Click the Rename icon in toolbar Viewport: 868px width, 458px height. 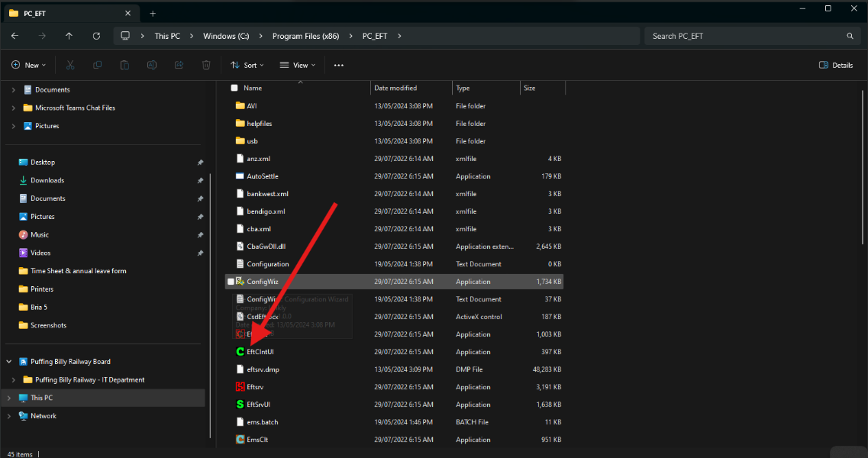[x=152, y=66]
